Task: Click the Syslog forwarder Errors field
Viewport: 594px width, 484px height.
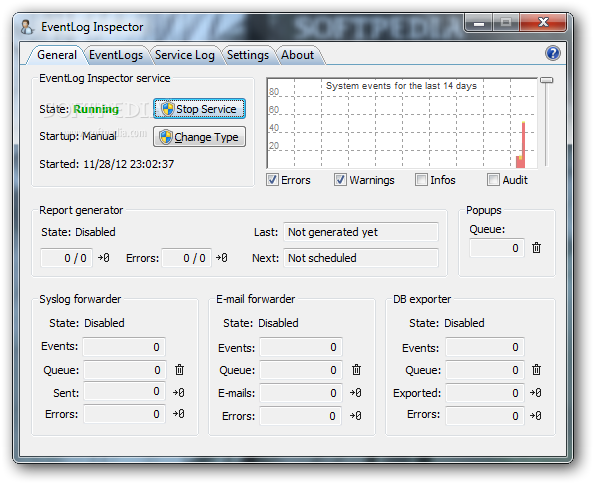Action: pos(124,414)
